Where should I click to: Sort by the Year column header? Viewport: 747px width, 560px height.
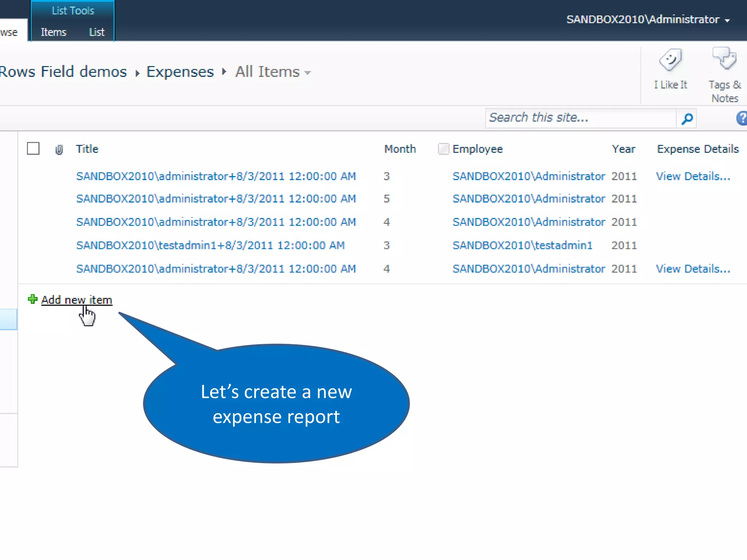(x=624, y=149)
